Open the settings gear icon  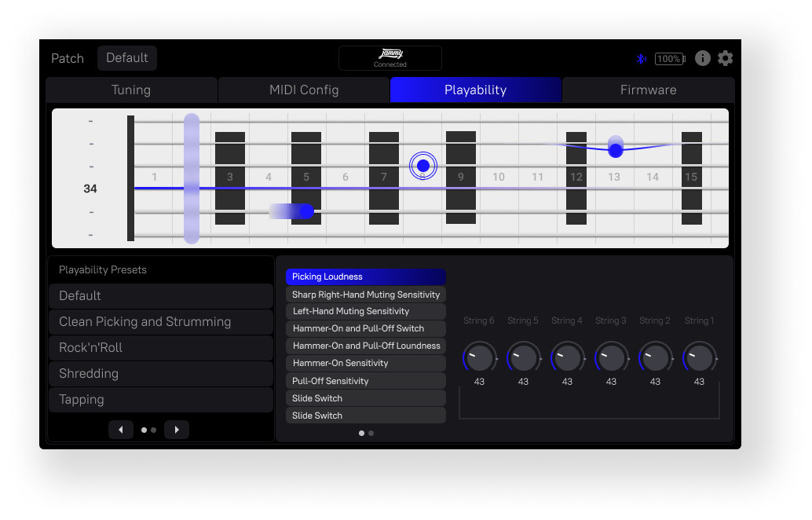pyautogui.click(x=726, y=58)
